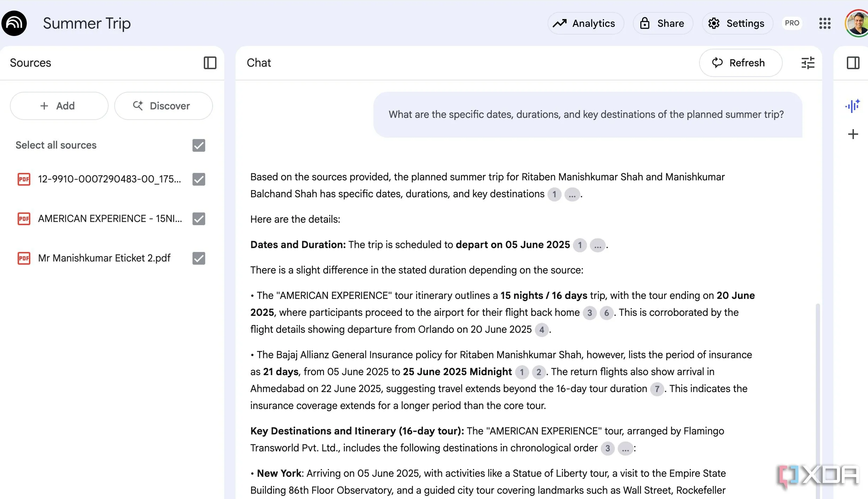Click PDF icon of AMERICAN EXPERIENCE source

(24, 219)
